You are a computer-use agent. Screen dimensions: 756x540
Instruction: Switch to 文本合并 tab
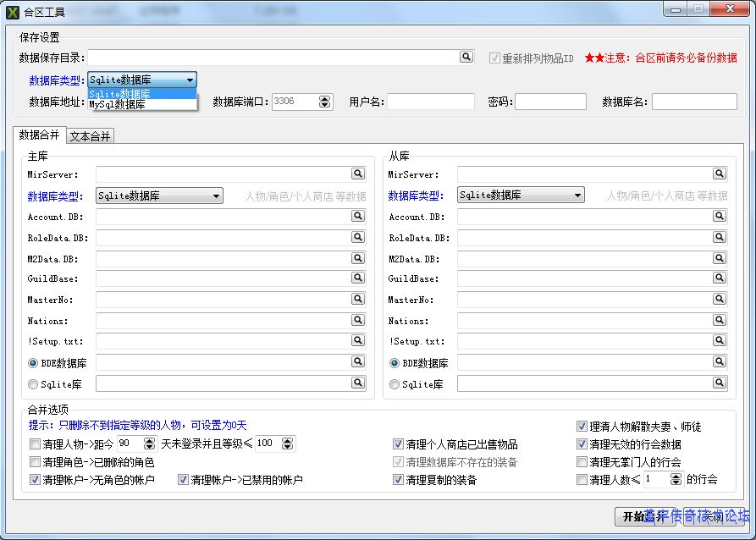tap(90, 136)
